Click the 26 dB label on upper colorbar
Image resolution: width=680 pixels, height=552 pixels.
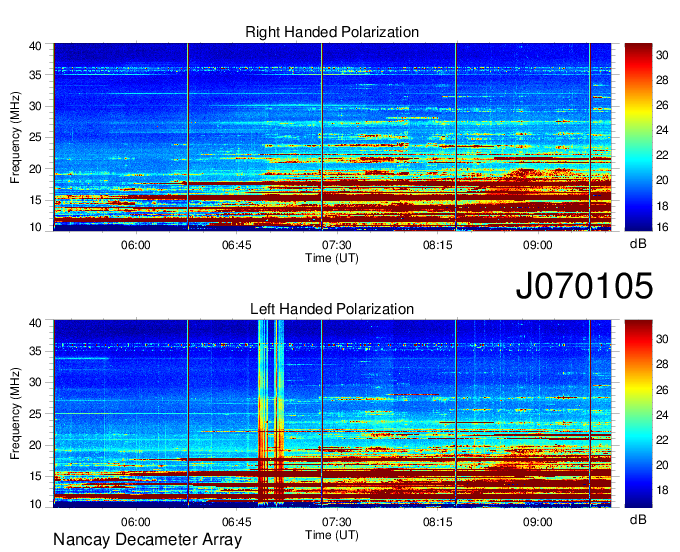point(662,105)
